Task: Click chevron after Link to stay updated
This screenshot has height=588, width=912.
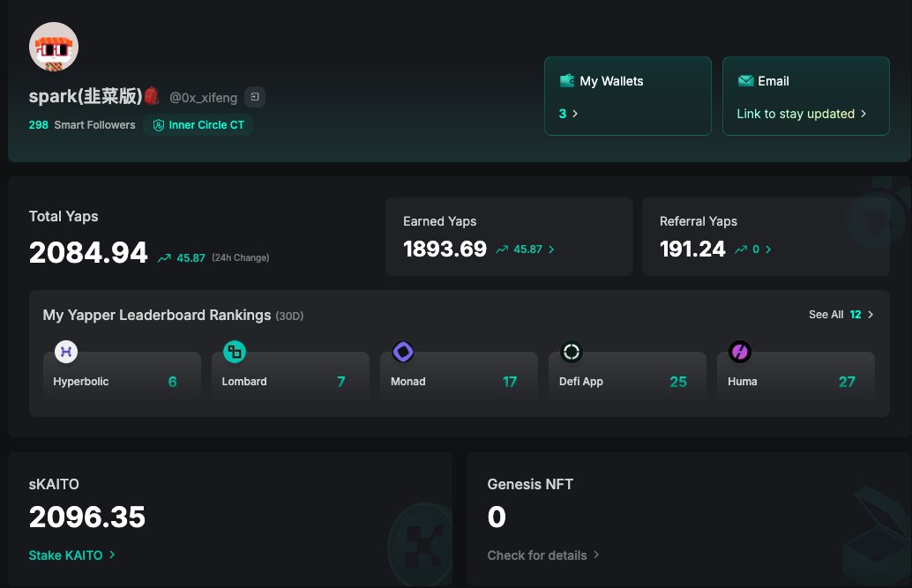Action: coord(863,114)
